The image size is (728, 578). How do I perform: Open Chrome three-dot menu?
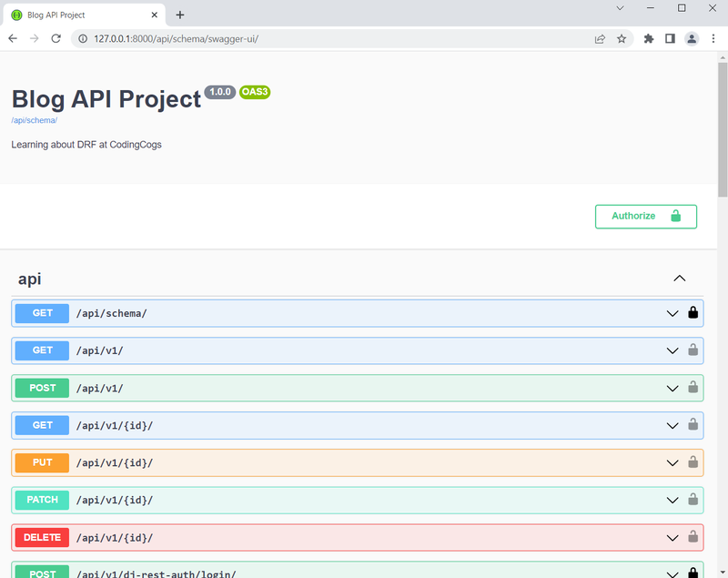(x=713, y=39)
